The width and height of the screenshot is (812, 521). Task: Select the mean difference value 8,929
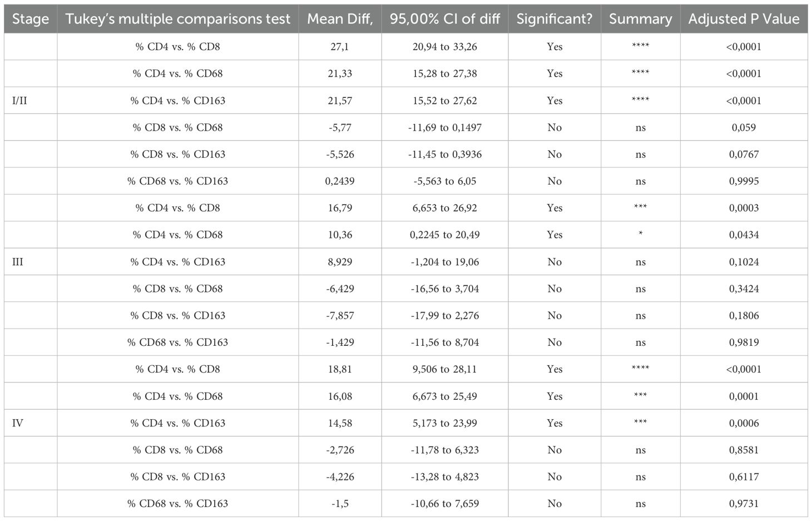click(340, 262)
